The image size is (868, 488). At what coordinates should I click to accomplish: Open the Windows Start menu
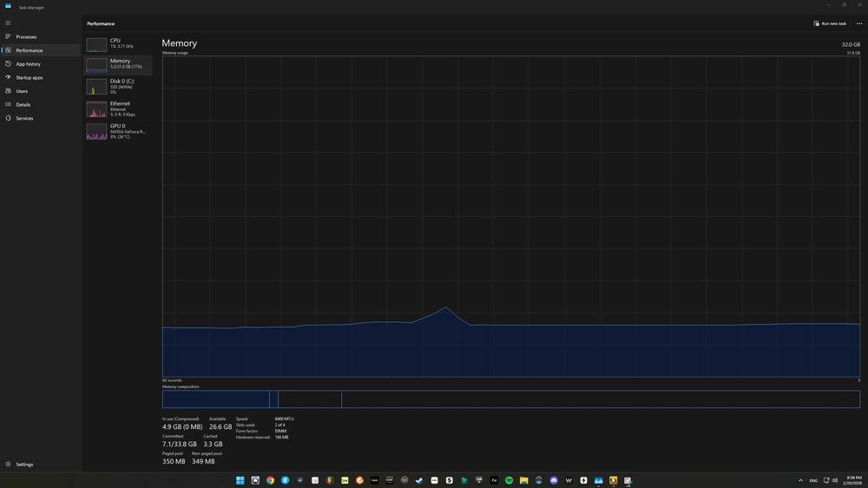tap(240, 480)
